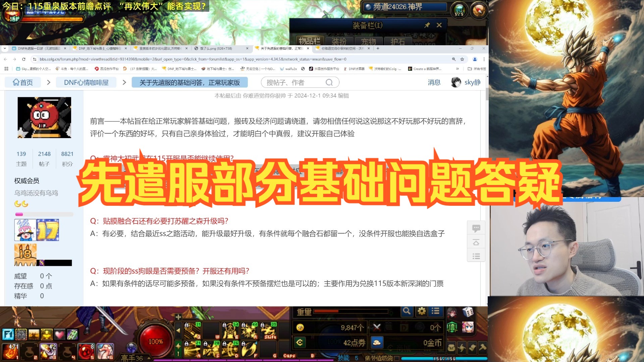Expand the bookmarks overflow chevron
Screen dimensions: 644x362
coord(457,69)
